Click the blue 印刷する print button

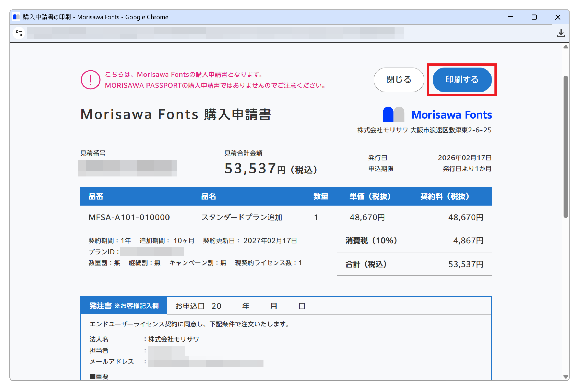point(462,80)
